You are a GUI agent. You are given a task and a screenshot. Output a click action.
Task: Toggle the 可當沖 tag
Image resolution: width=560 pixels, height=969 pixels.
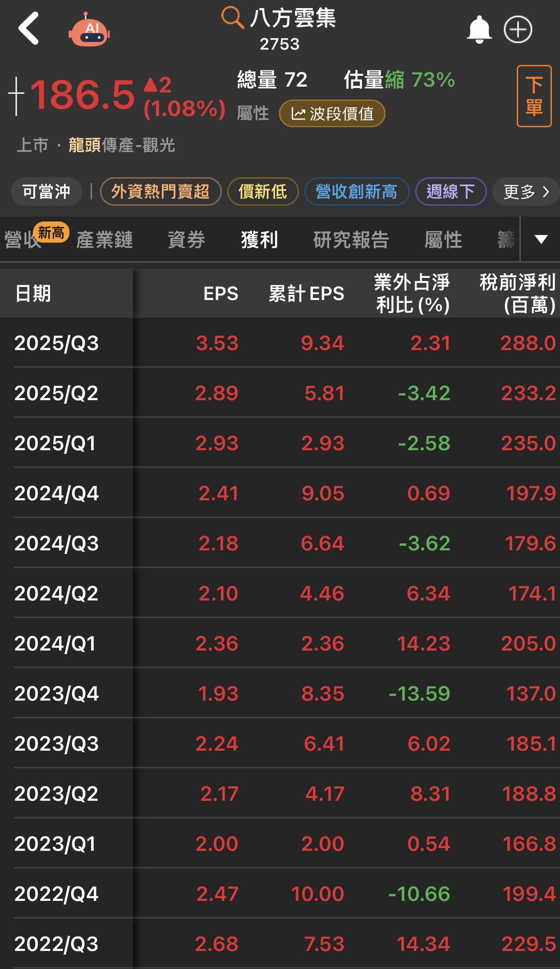(x=46, y=192)
